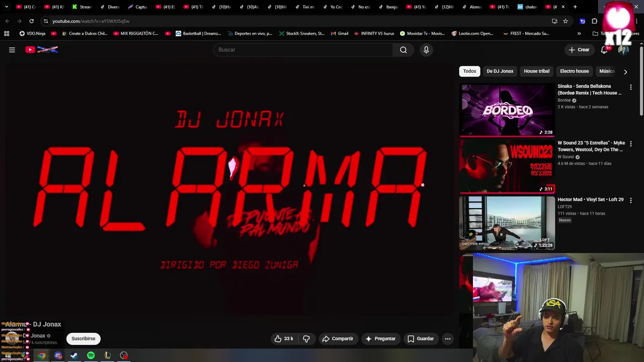Select the House tribal filter chip

[536, 71]
